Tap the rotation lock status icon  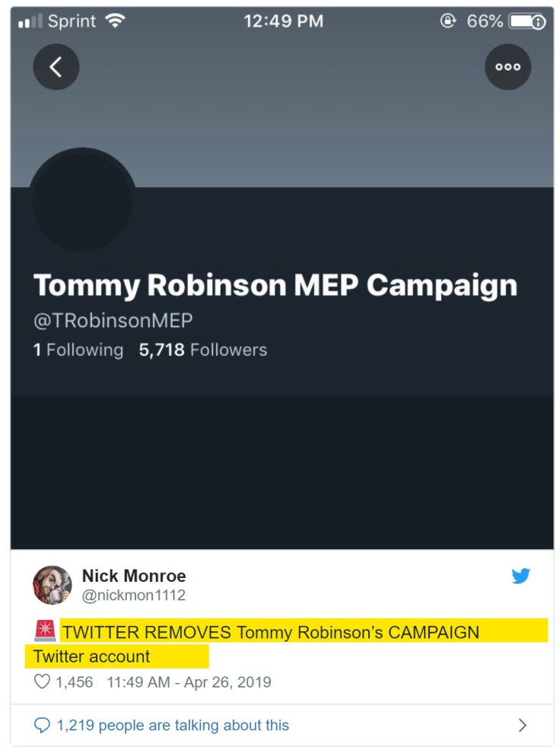coord(448,21)
